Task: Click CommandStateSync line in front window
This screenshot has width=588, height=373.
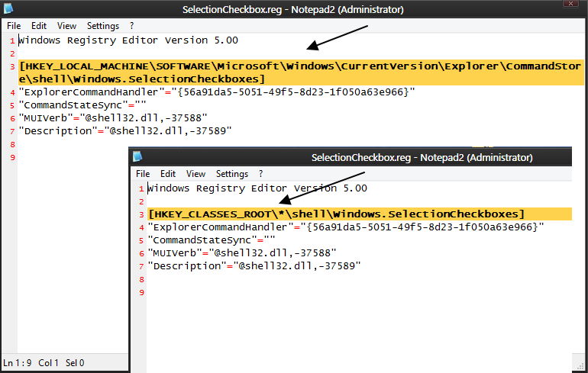Action: point(212,240)
